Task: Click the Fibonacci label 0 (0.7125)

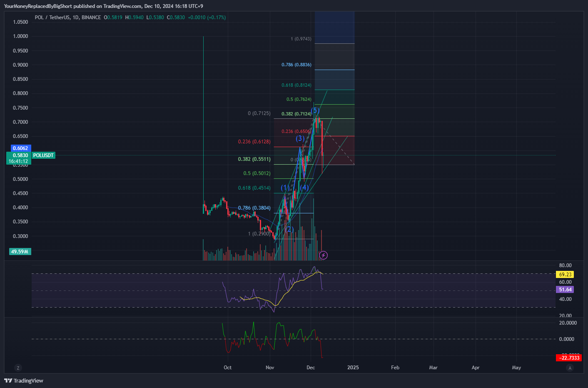Action: 259,113
